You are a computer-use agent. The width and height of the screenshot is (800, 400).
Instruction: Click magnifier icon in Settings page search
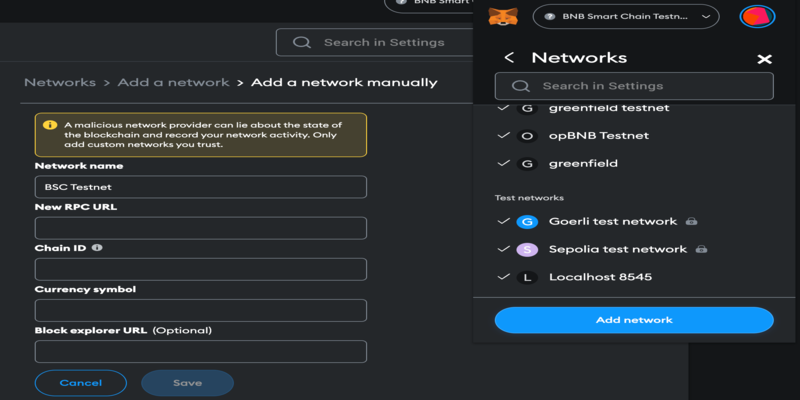click(302, 42)
